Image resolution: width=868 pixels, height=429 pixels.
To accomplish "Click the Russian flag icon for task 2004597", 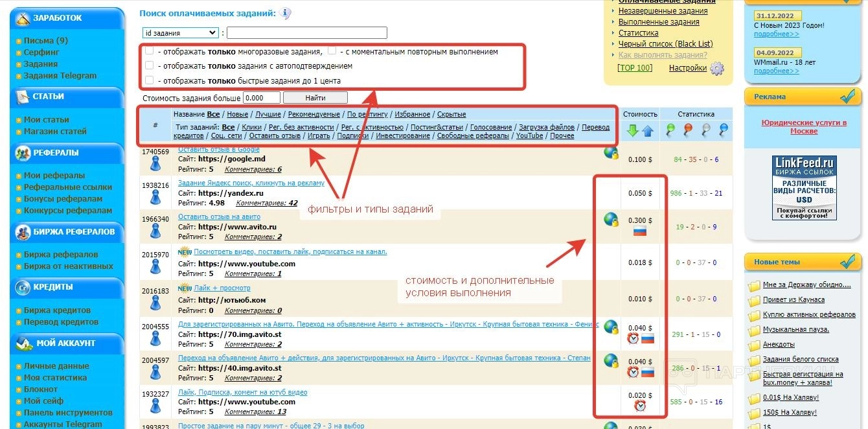I will point(647,373).
